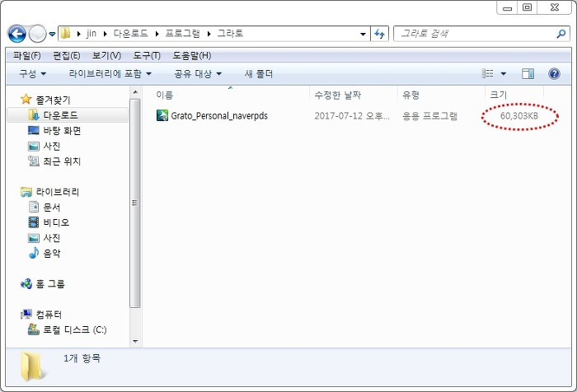The image size is (577, 392).
Task: Open 로컬 디스크 (C:)
Action: pyautogui.click(x=75, y=329)
